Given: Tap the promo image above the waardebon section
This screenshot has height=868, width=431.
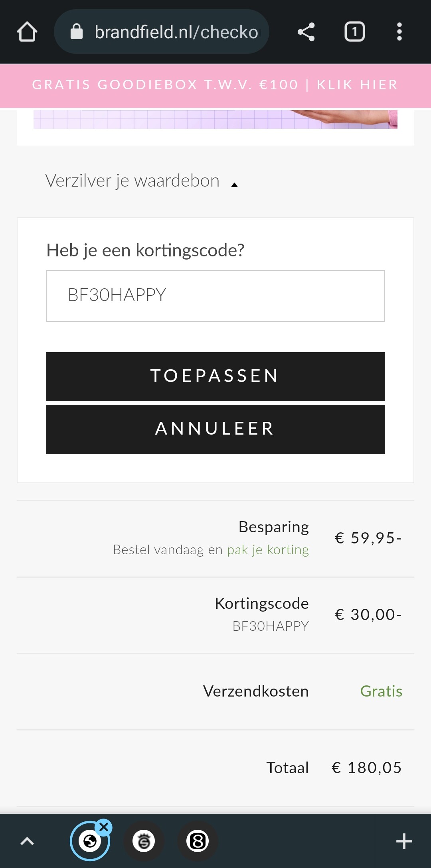Looking at the screenshot, I should coord(215,119).
